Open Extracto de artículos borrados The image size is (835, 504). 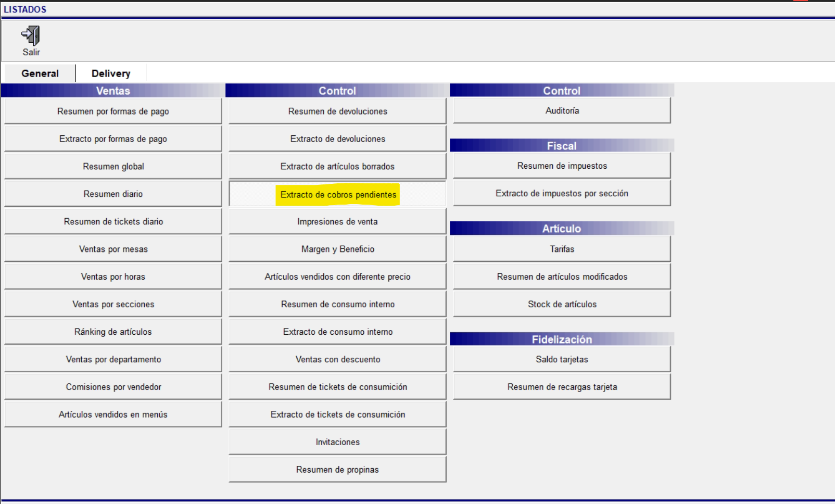click(337, 166)
